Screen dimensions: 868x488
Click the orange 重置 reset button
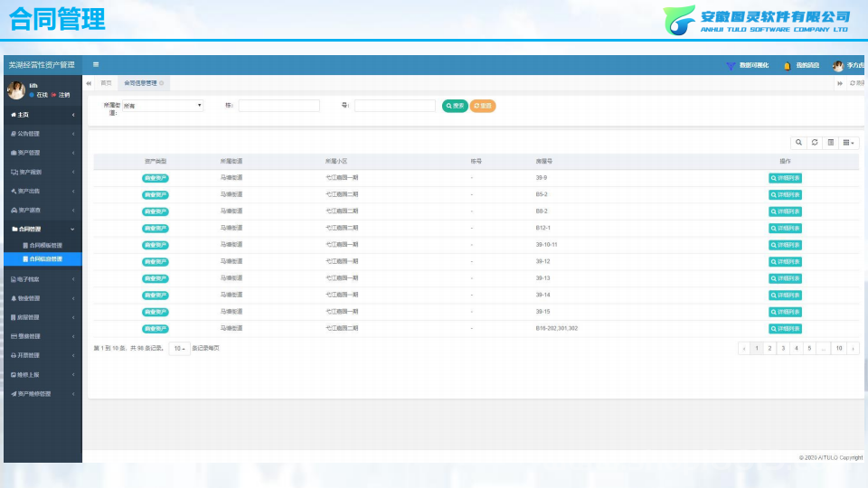click(483, 106)
